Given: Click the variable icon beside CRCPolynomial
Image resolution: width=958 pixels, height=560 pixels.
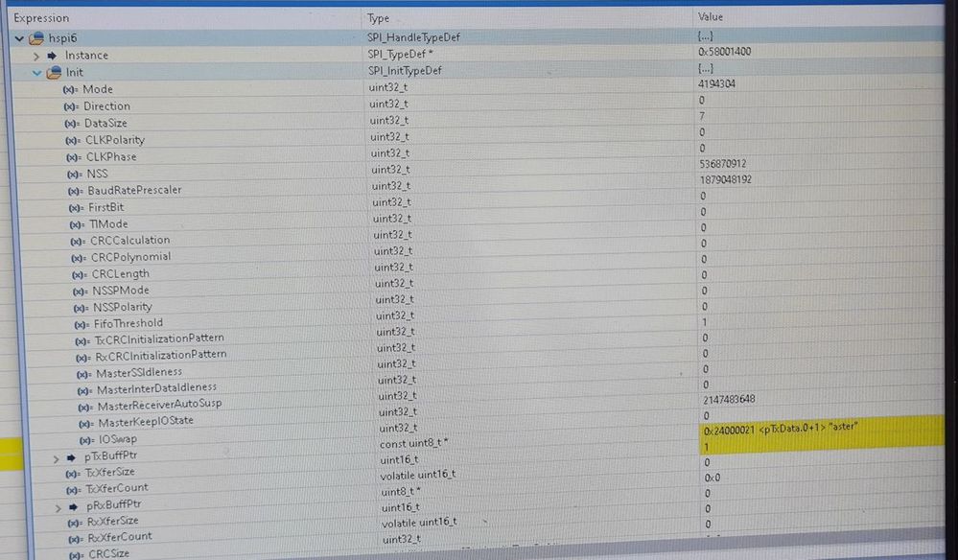Looking at the screenshot, I should pyautogui.click(x=79, y=258).
